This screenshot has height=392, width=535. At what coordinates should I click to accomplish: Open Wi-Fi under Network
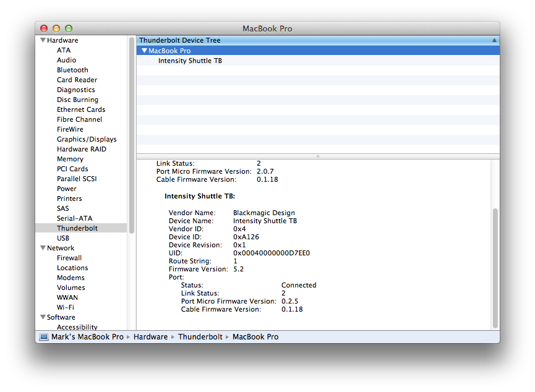click(66, 307)
